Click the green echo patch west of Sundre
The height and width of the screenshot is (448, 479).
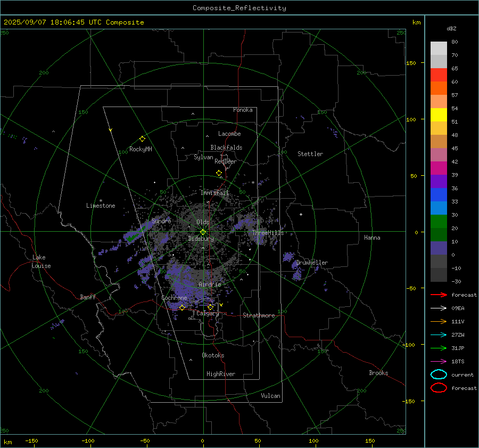pyautogui.click(x=131, y=237)
